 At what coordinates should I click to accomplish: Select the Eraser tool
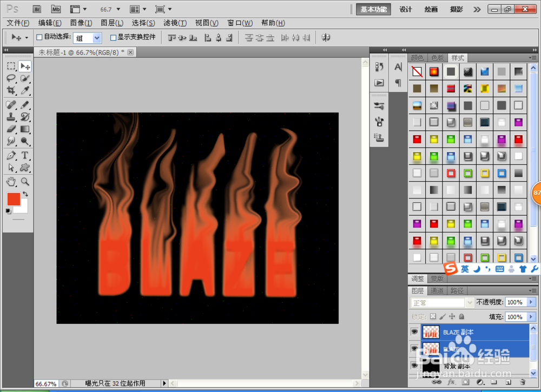pos(11,129)
